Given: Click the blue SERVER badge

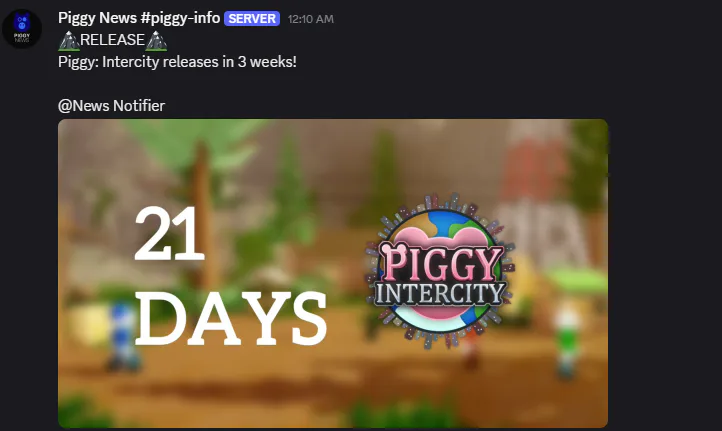Looking at the screenshot, I should [x=252, y=18].
